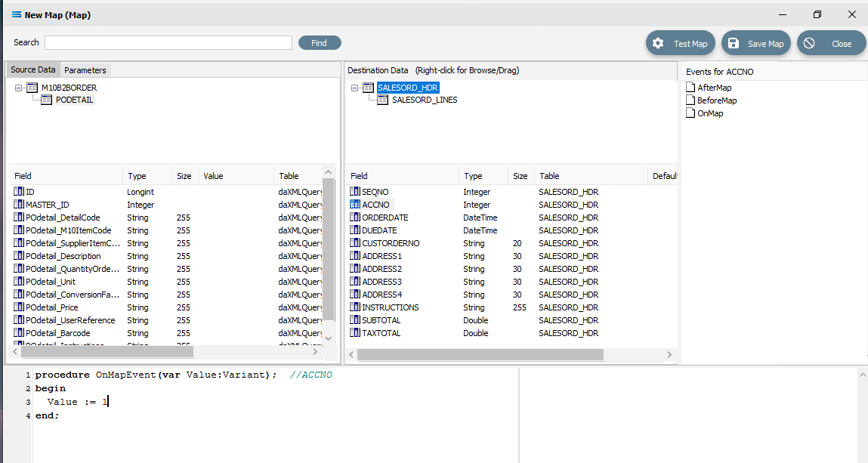868x463 pixels.
Task: Click source grid scroll up arrow
Action: [x=329, y=172]
